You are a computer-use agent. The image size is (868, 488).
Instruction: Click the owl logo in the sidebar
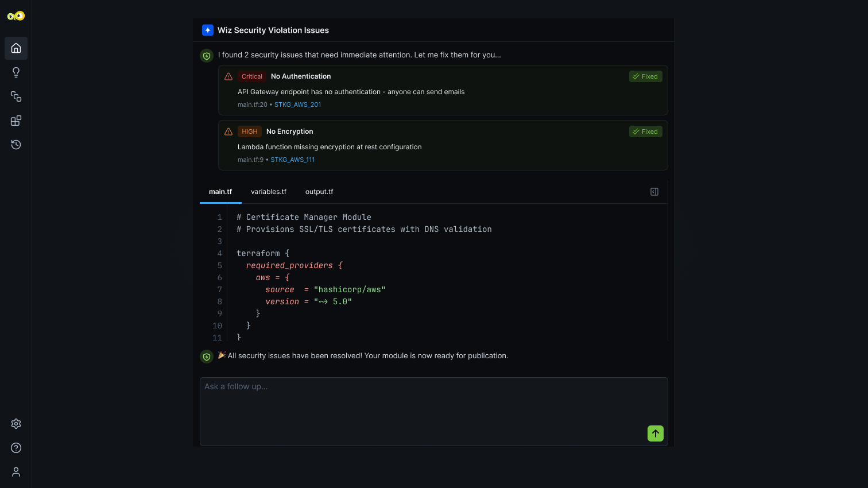tap(16, 16)
